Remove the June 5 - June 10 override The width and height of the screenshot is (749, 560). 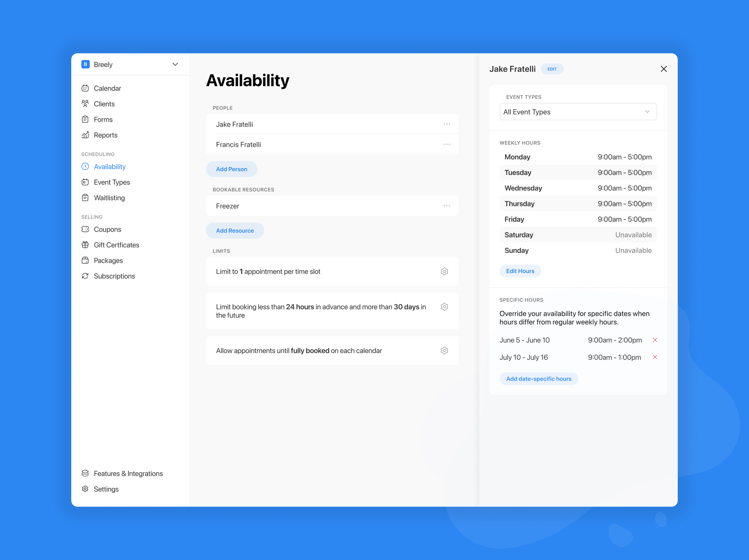(656, 340)
